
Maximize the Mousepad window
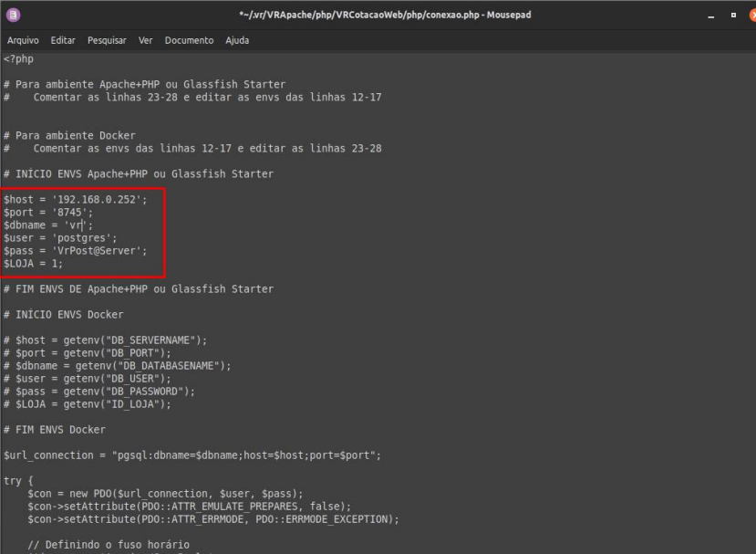point(733,16)
